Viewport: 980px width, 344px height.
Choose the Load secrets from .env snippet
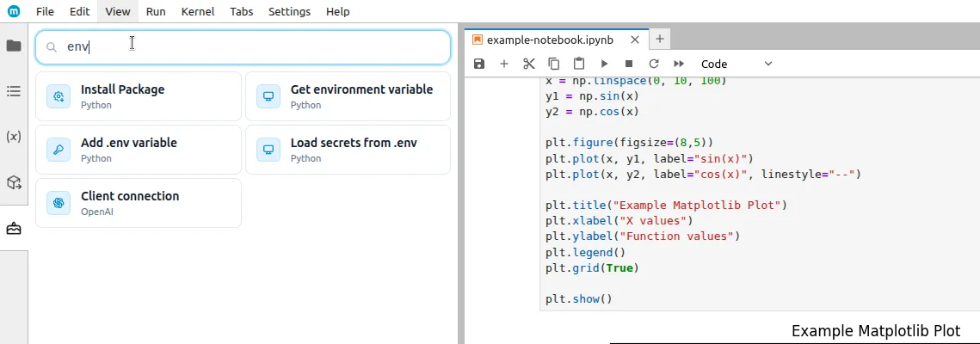click(x=348, y=150)
